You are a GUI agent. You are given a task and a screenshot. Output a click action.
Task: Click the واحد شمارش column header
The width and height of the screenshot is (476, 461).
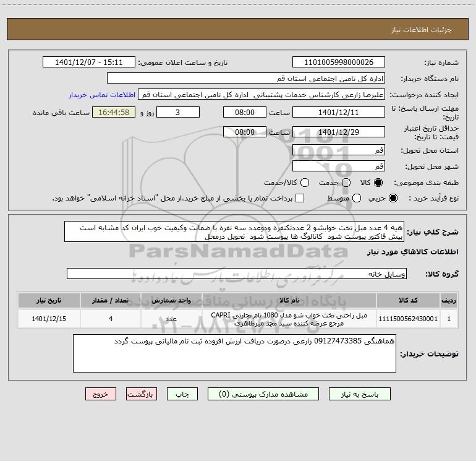coord(171,300)
